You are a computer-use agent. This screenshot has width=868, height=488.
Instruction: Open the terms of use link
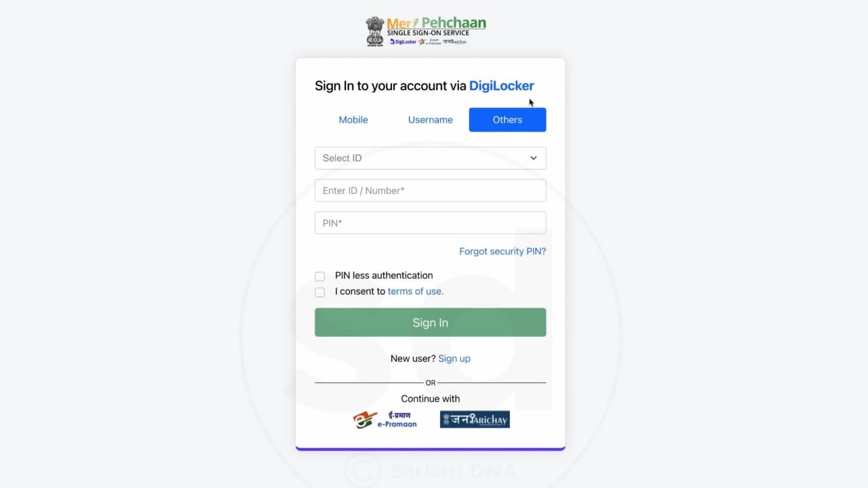(x=416, y=291)
